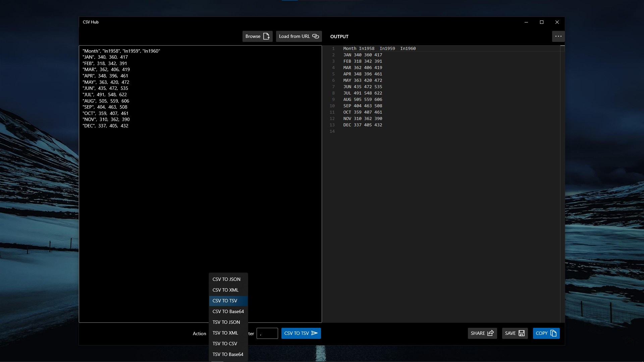Screen dimensions: 644x362
Task: Click the COPY output button
Action: click(546, 333)
